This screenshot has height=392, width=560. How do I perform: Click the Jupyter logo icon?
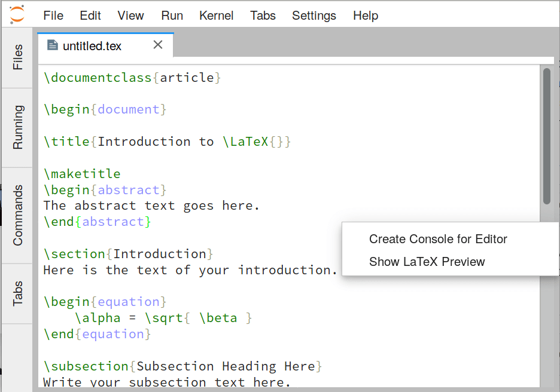pos(17,14)
